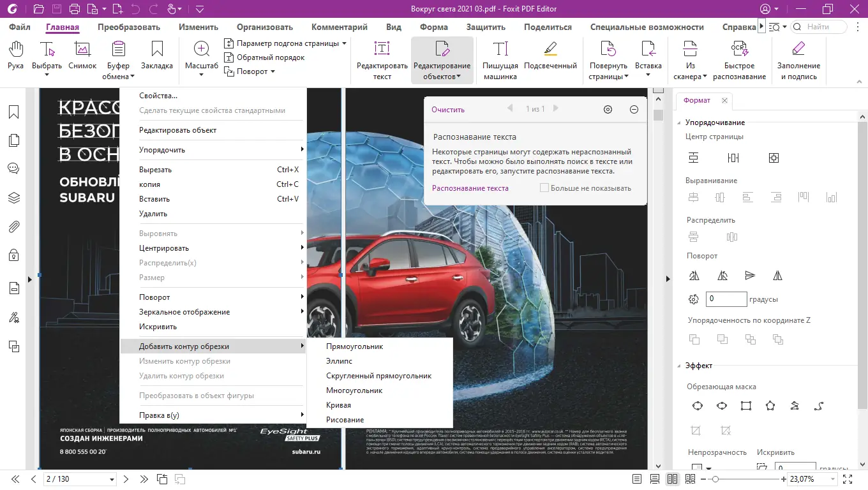Click the purple Распознавание текста link
868x490 pixels.
pos(470,188)
